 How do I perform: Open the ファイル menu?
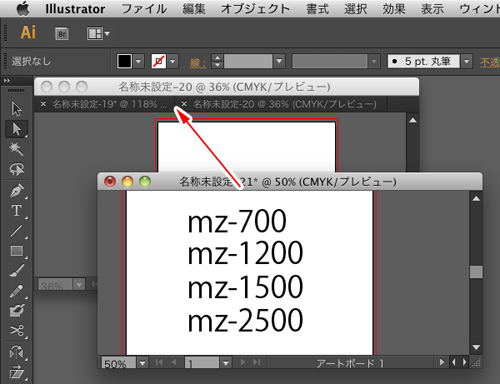point(144,9)
